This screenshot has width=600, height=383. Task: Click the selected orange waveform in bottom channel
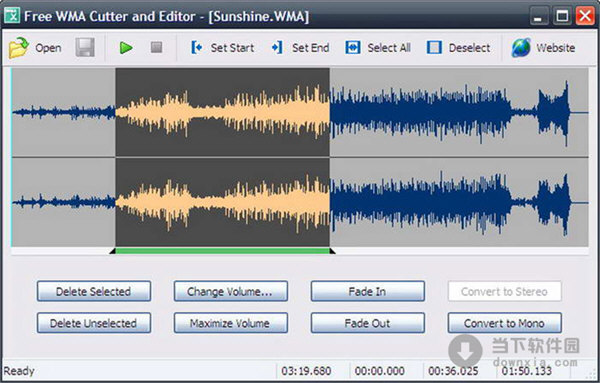point(222,202)
